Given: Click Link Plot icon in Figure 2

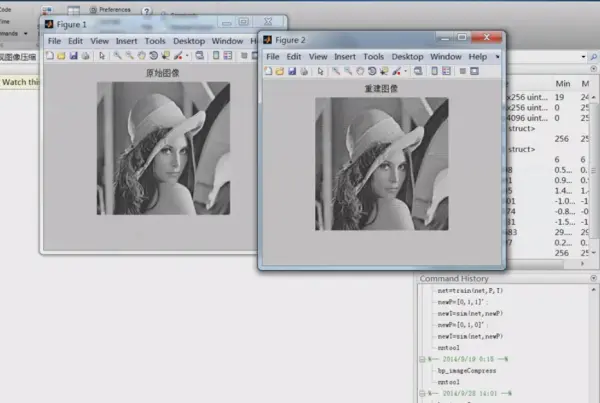Looking at the screenshot, I should tap(418, 71).
